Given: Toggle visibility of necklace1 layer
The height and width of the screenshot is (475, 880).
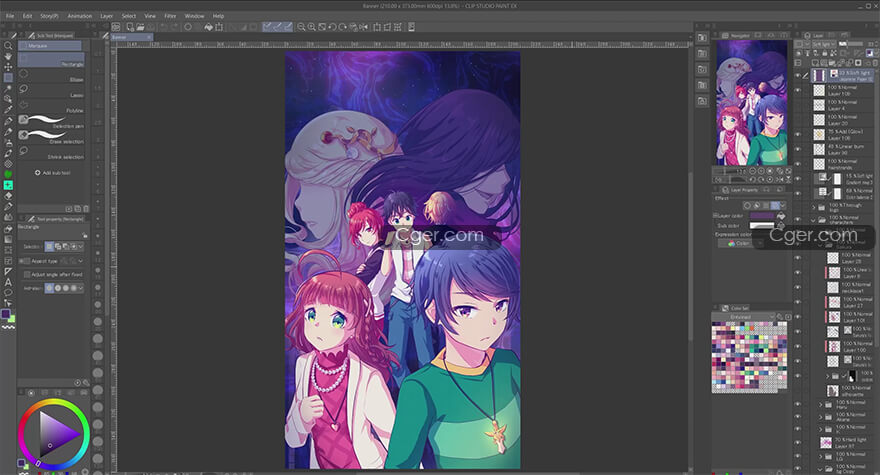Looking at the screenshot, I should 798,287.
